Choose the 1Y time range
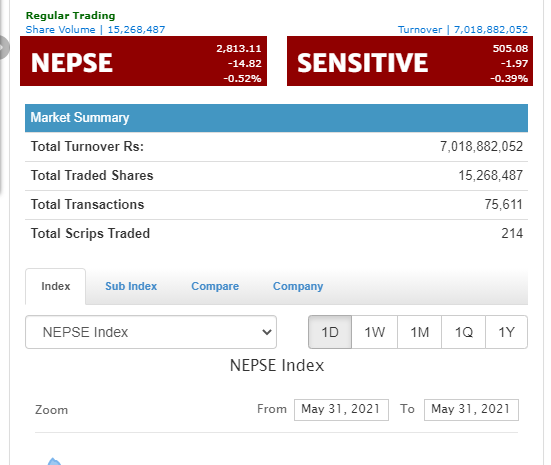 tap(506, 332)
